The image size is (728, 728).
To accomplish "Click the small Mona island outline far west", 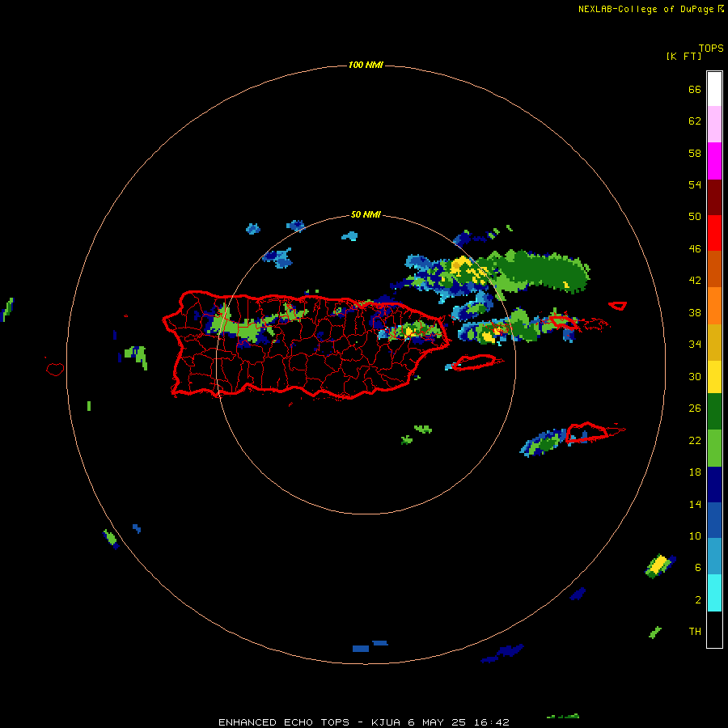I will 55,369.
